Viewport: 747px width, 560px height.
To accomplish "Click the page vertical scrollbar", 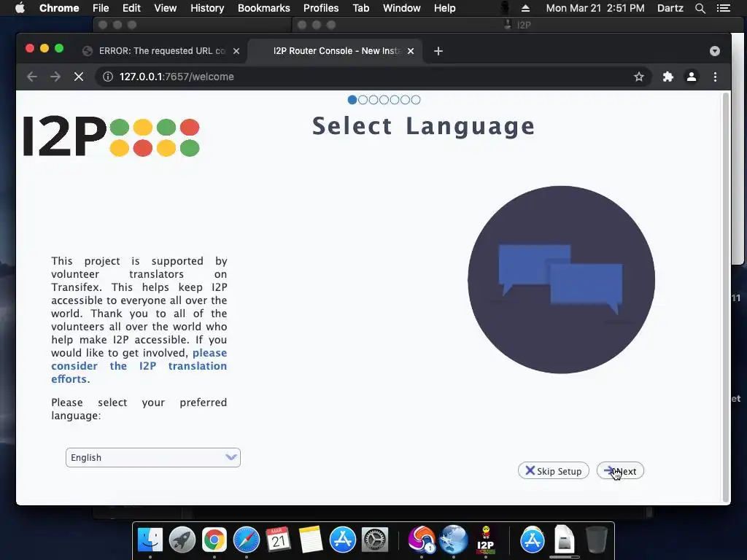I will [x=726, y=297].
